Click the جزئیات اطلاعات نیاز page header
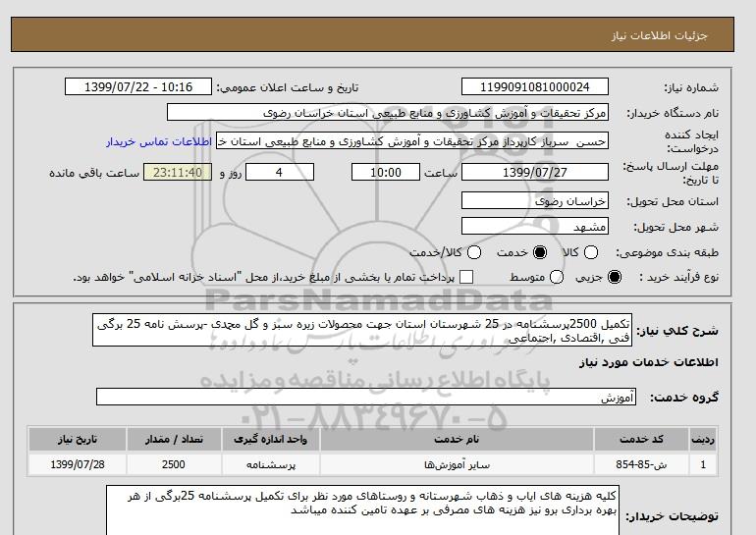Image resolution: width=756 pixels, height=535 pixels. (x=659, y=35)
